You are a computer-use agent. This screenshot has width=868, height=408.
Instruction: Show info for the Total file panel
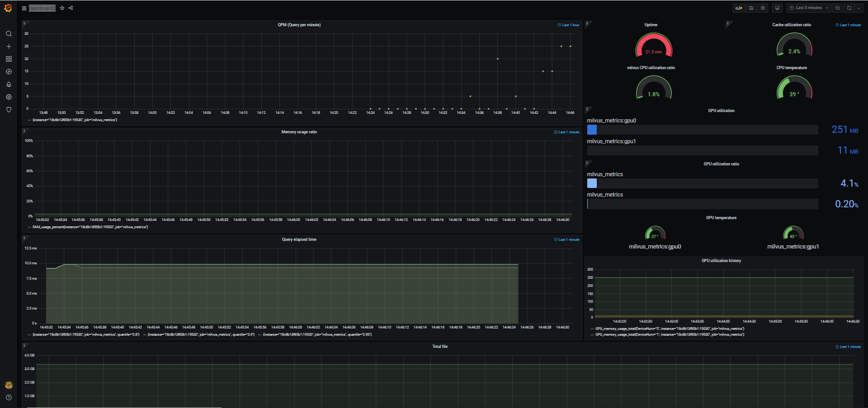click(x=24, y=345)
